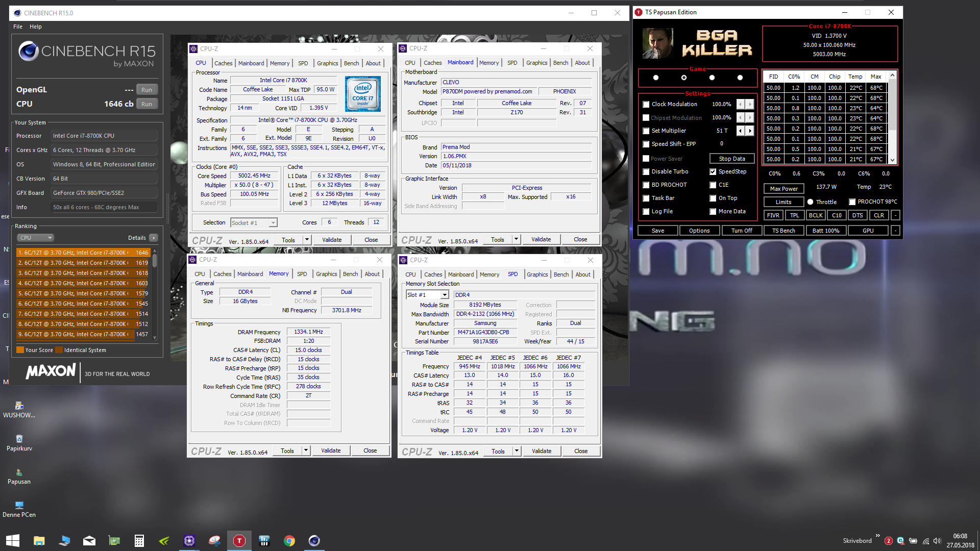
Task: Click Stop Data in ThrottleStop
Action: 732,159
